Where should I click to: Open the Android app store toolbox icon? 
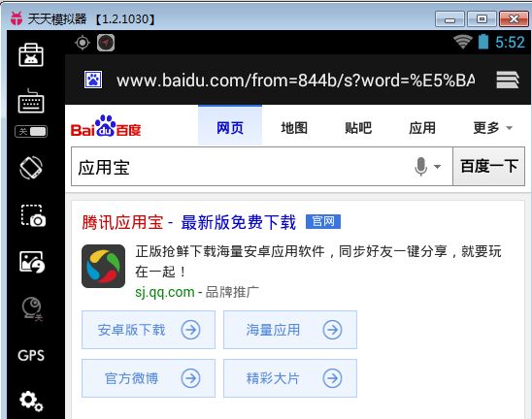[31, 55]
